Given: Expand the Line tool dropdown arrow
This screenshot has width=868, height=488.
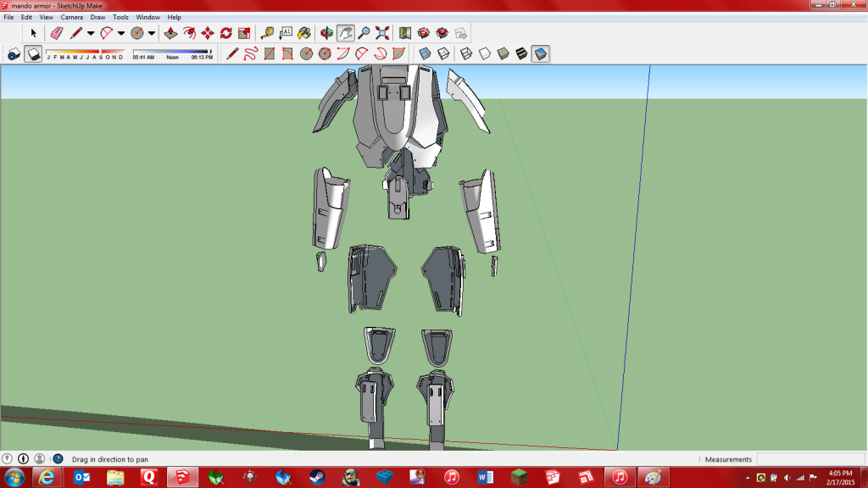Looking at the screenshot, I should 91,33.
